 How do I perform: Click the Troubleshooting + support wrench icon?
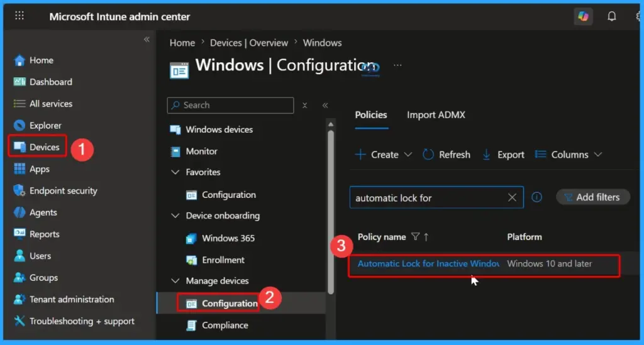[x=19, y=320]
